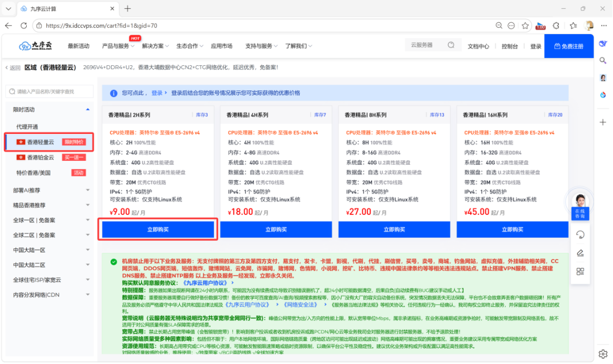Expand the 部署AI推荐 section
Image resolution: width=613 pixels, height=364 pixels.
(x=50, y=190)
